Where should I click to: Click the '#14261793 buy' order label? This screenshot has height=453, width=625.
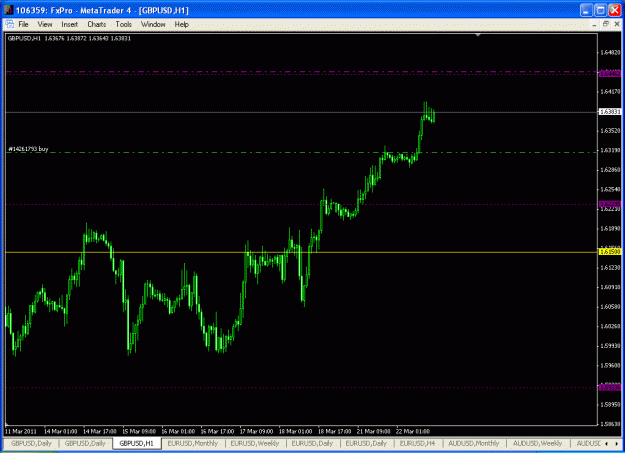(x=28, y=149)
